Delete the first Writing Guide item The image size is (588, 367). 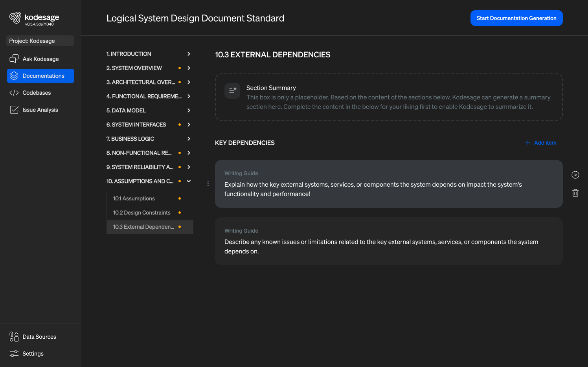[575, 193]
